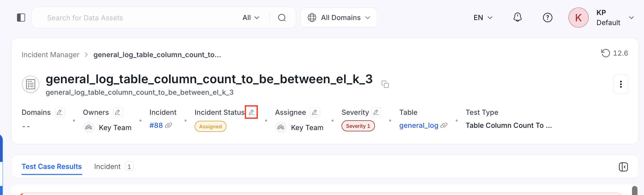Edit Owners pencil icon
Image resolution: width=644 pixels, height=195 pixels.
click(x=118, y=112)
